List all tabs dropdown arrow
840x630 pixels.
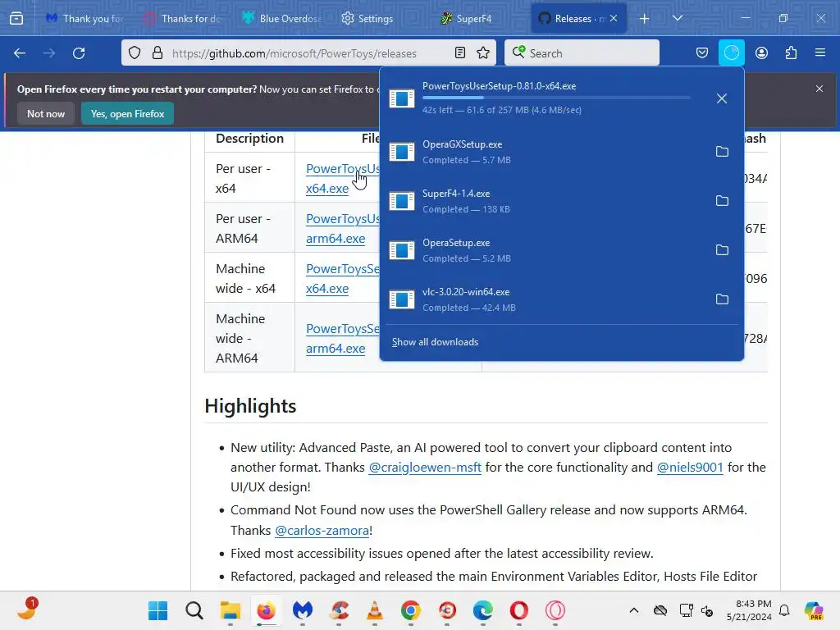677,19
